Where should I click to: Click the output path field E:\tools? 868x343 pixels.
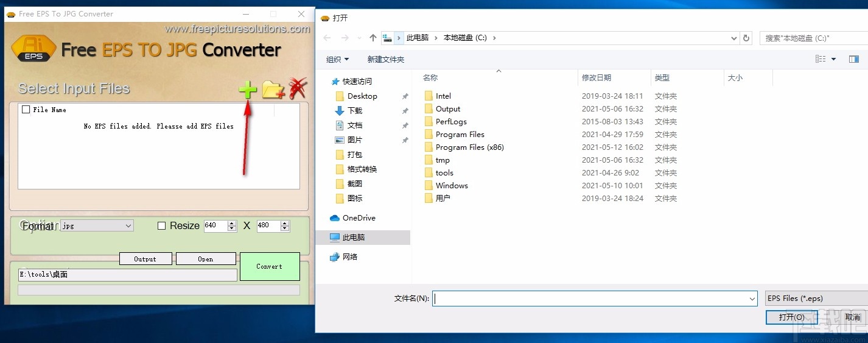128,275
